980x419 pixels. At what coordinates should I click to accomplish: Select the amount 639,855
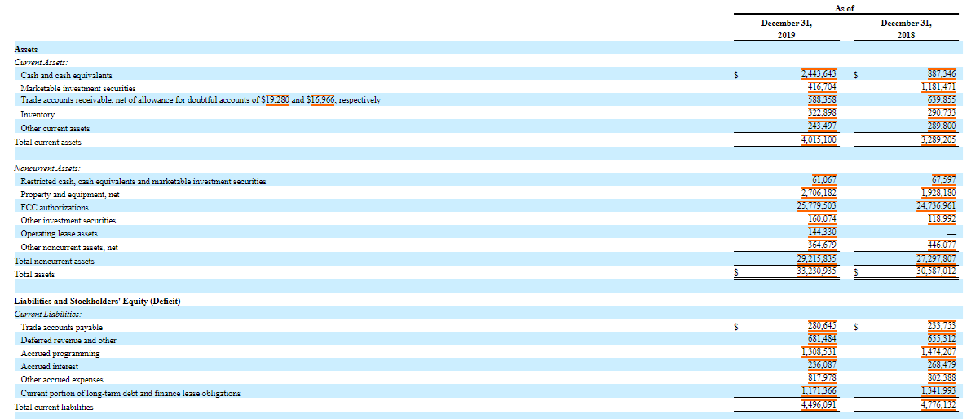coord(942,100)
